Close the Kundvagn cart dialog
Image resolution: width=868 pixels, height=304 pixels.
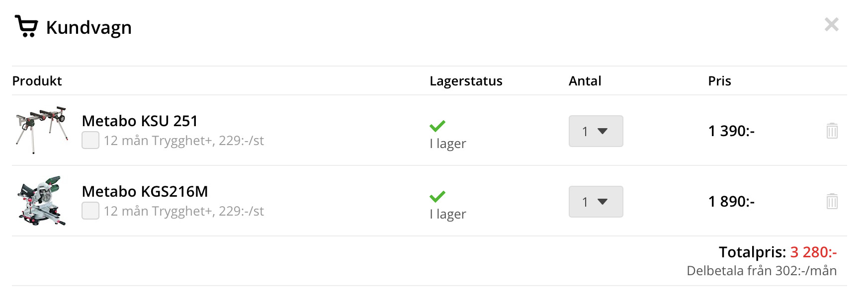(x=831, y=24)
